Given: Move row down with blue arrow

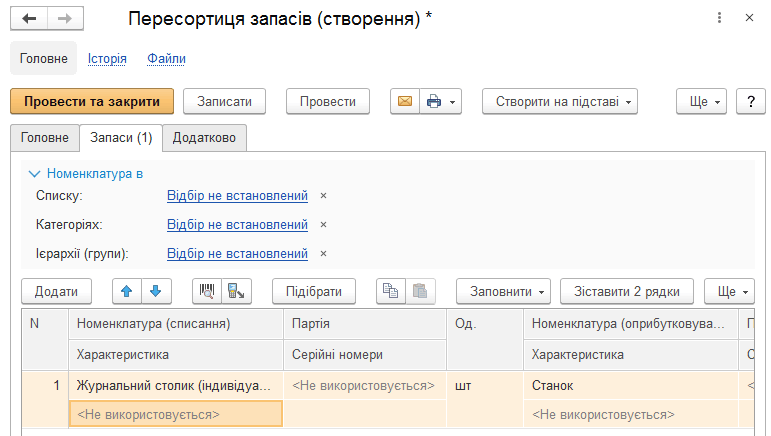Looking at the screenshot, I should 156,291.
